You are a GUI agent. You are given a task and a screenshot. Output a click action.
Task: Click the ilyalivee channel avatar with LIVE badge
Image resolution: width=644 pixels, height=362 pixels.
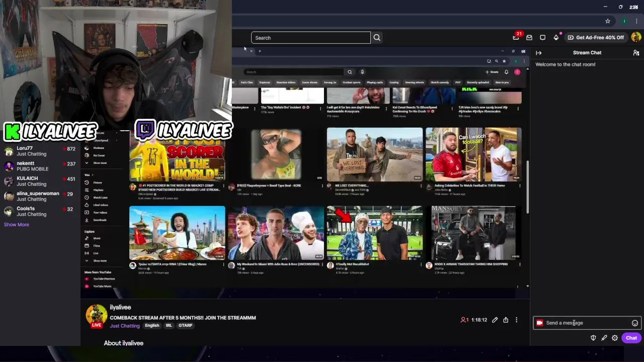click(96, 316)
